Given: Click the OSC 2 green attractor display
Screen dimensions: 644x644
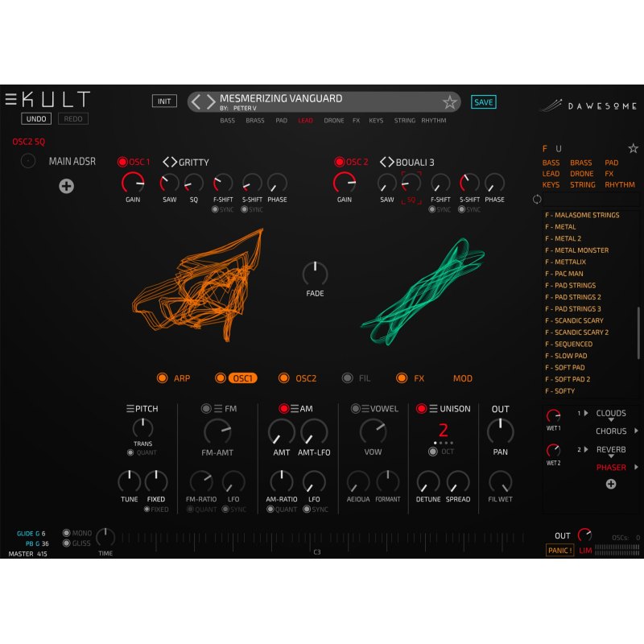Looking at the screenshot, I should point(423,291).
